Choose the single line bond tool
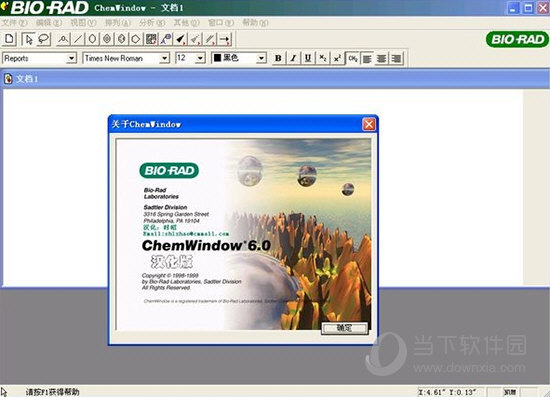Image resolution: width=550 pixels, height=397 pixels. [x=78, y=39]
